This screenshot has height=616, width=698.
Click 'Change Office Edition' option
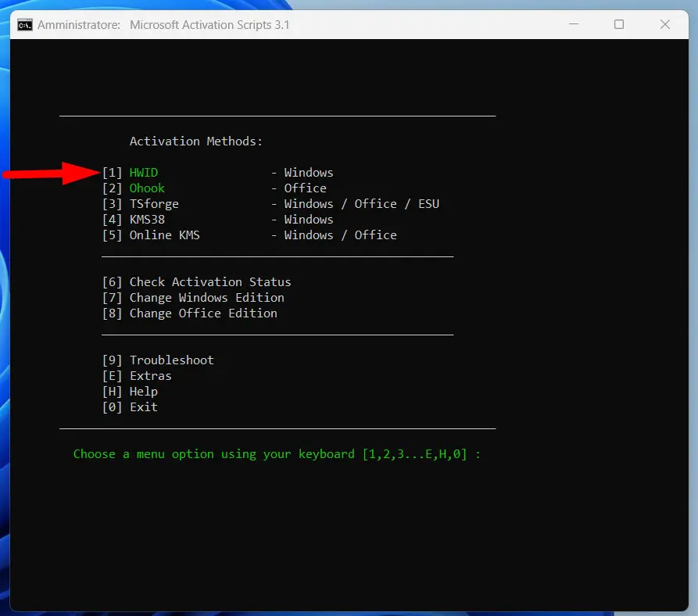tap(190, 313)
